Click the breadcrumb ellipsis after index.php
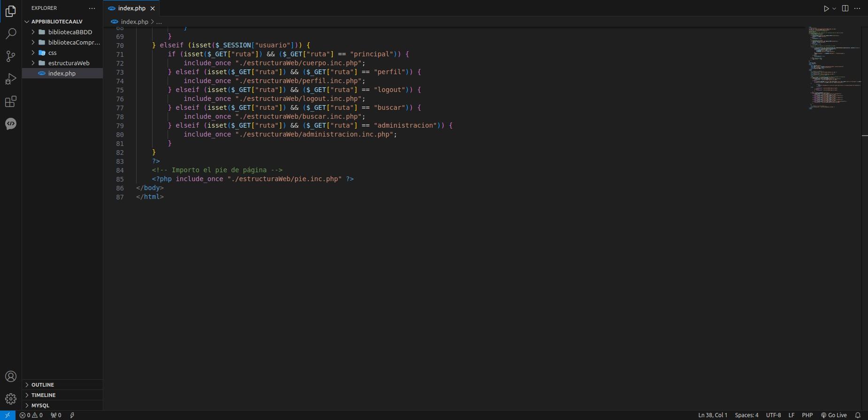The height and width of the screenshot is (420, 868). click(159, 22)
